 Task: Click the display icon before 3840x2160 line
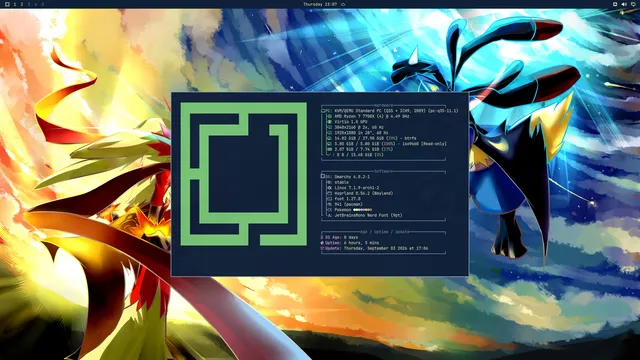point(329,127)
